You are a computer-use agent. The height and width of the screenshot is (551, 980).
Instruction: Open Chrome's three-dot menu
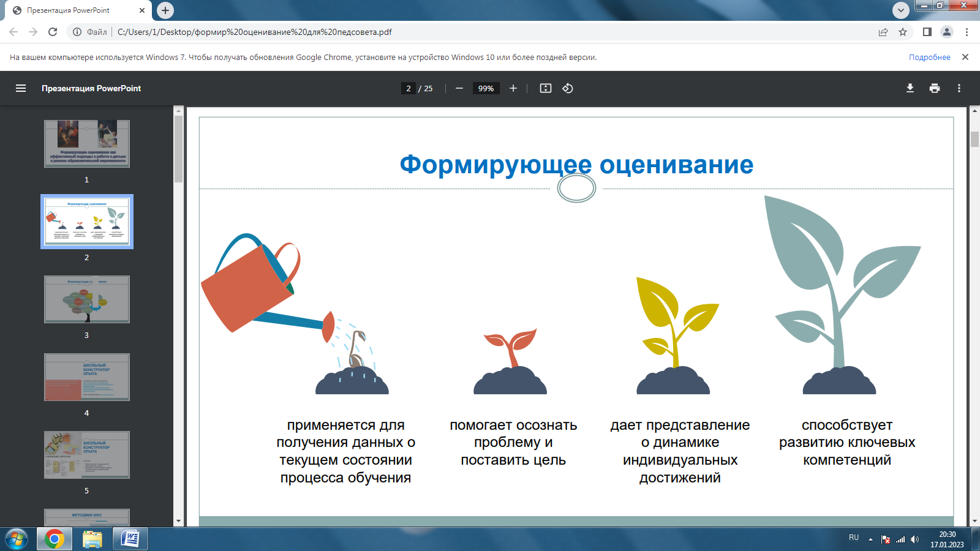point(967,32)
